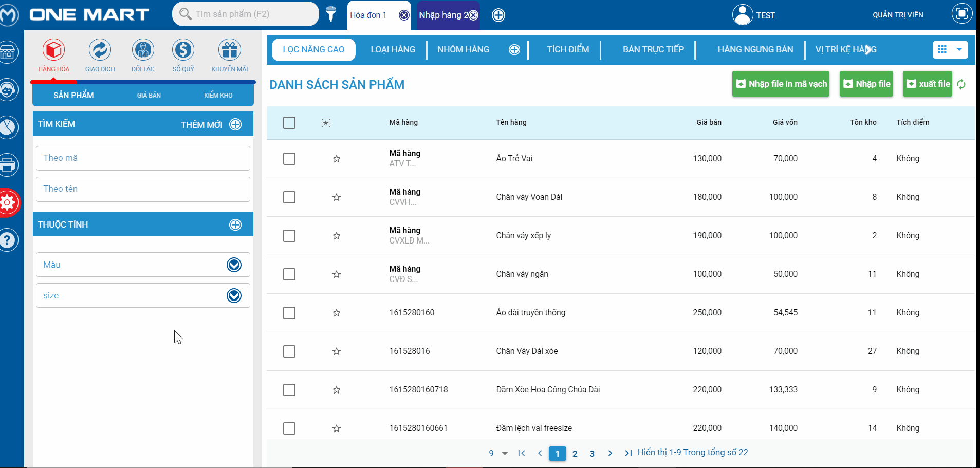980x468 pixels.
Task: Switch to the Nhập hàng 2 tab
Action: [x=443, y=15]
